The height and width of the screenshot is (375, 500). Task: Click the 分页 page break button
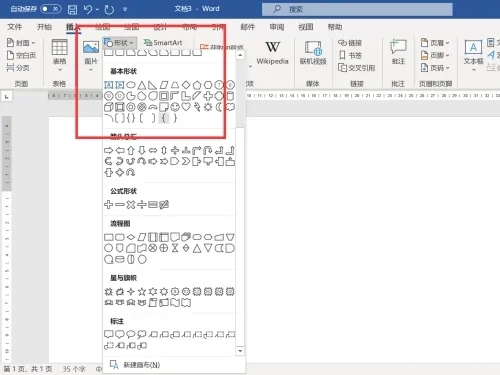[18, 68]
